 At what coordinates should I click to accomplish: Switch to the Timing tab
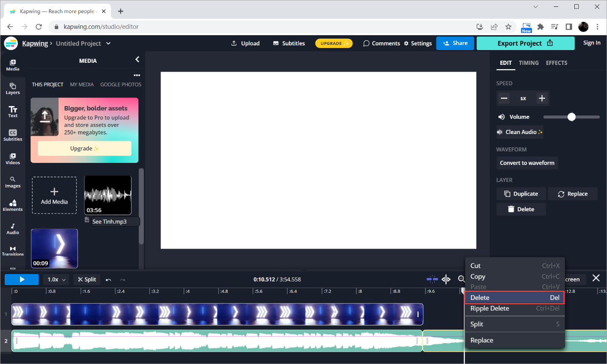click(529, 63)
